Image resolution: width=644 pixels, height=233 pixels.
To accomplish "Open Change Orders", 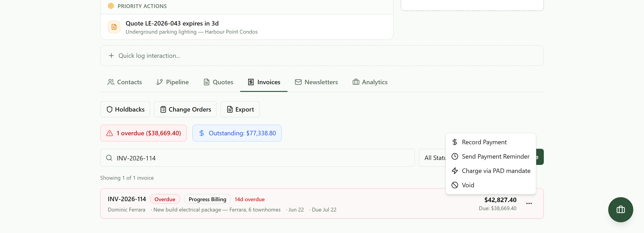I will click(x=185, y=110).
